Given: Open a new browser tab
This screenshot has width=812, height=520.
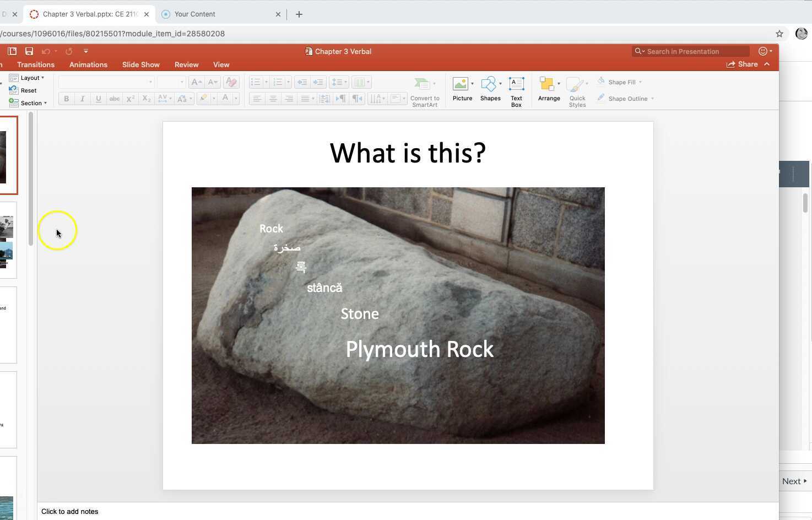Looking at the screenshot, I should point(299,14).
